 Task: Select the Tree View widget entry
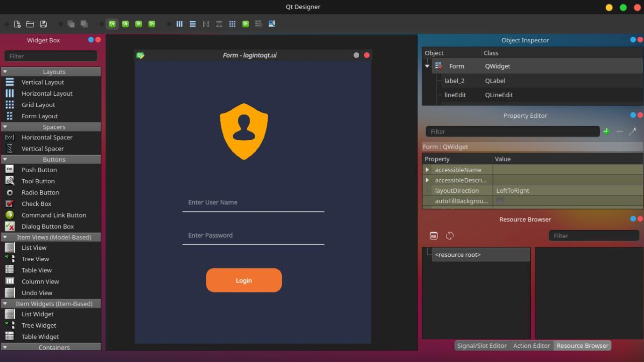tap(35, 259)
